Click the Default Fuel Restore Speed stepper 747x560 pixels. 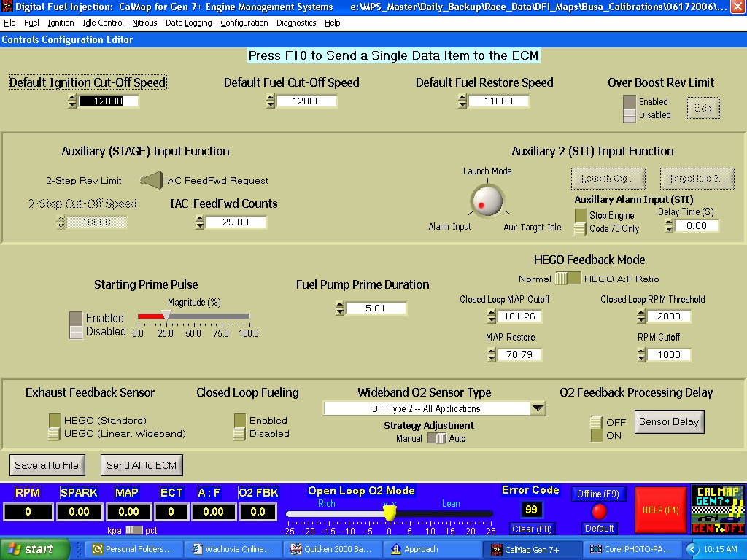click(x=462, y=101)
